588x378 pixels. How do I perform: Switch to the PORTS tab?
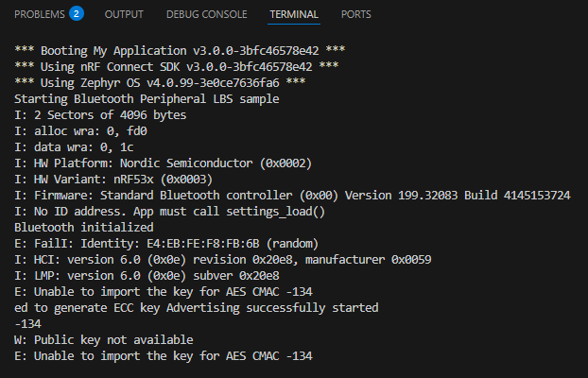(355, 14)
